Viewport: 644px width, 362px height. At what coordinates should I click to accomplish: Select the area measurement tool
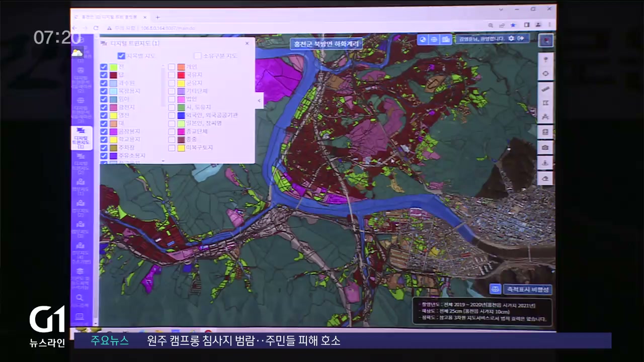point(545,103)
